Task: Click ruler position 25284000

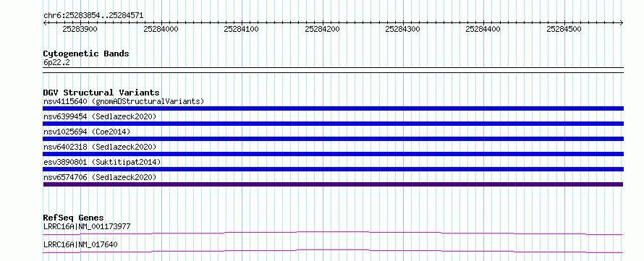Action: (161, 29)
